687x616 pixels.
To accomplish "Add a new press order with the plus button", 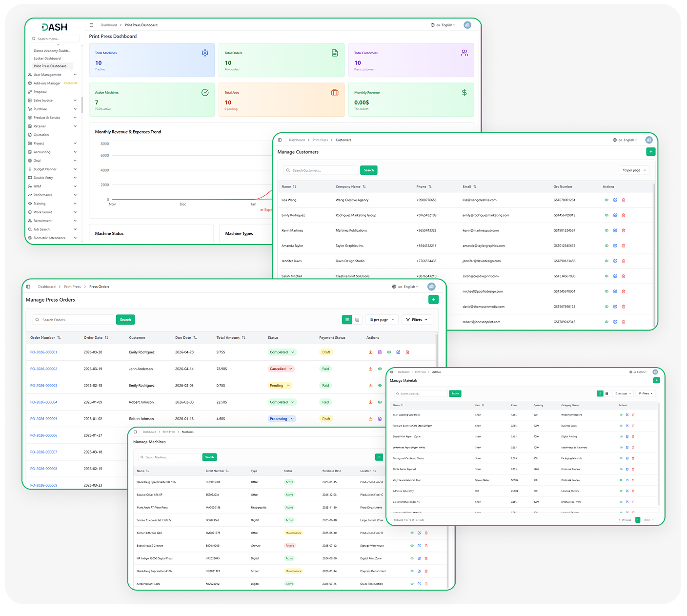I will [x=433, y=299].
